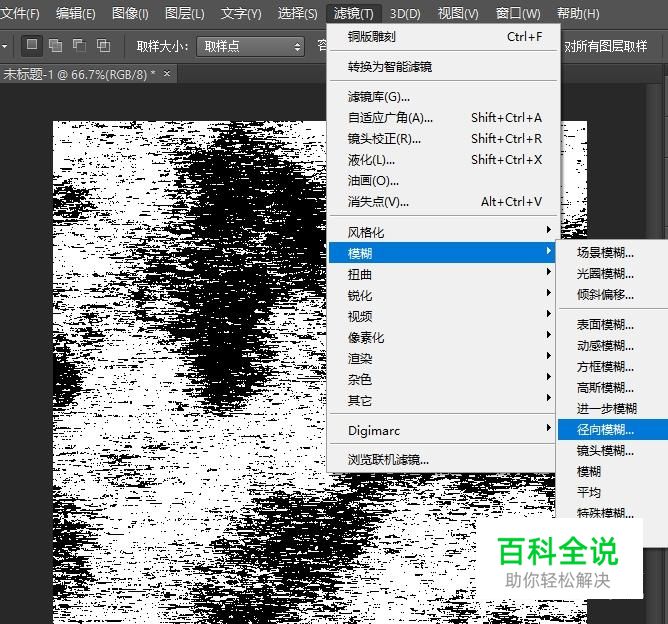Screen dimensions: 668x624
Task: Open 镜头校正(R)... filter
Action: (442, 138)
